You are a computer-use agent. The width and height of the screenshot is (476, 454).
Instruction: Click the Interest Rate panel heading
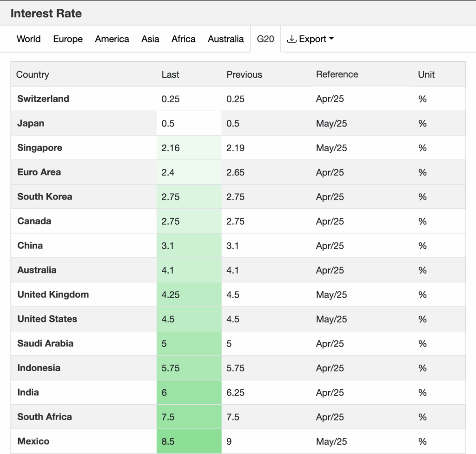point(46,13)
